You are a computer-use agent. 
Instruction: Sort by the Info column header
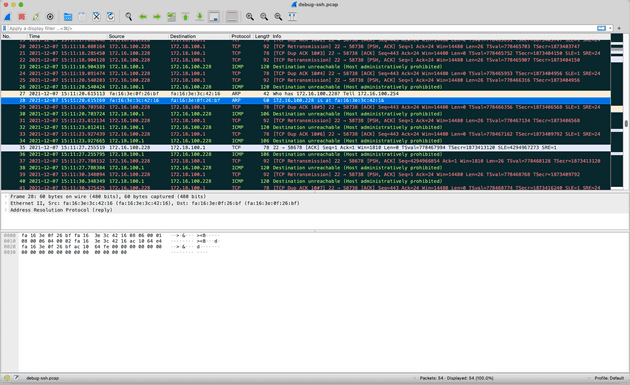click(441, 36)
